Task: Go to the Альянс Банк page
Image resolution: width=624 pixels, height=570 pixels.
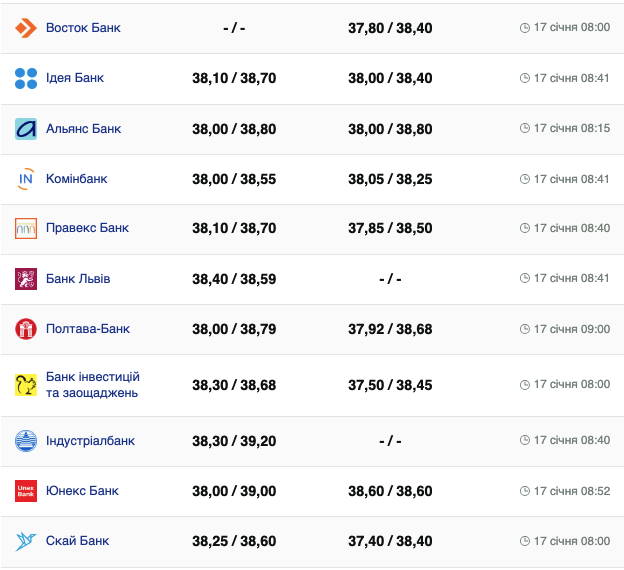Action: [84, 129]
